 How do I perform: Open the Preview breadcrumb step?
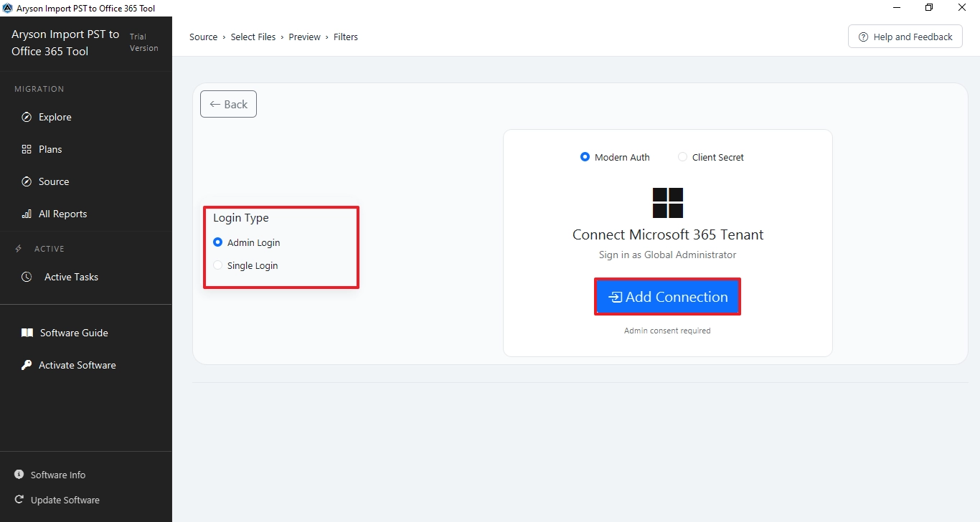[x=304, y=37]
